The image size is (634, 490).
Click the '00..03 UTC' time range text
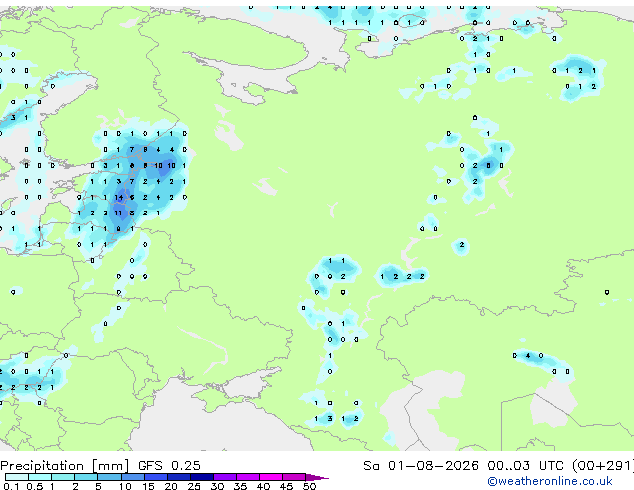point(525,466)
